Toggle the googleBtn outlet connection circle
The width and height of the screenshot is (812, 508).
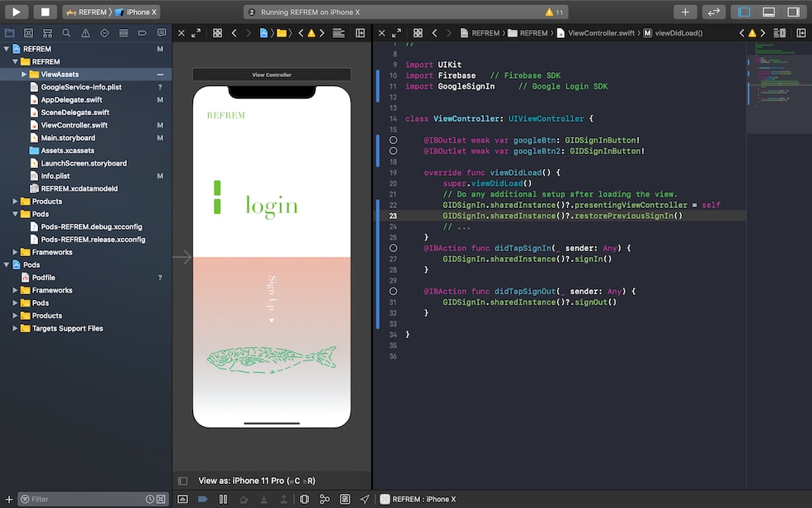pyautogui.click(x=393, y=140)
